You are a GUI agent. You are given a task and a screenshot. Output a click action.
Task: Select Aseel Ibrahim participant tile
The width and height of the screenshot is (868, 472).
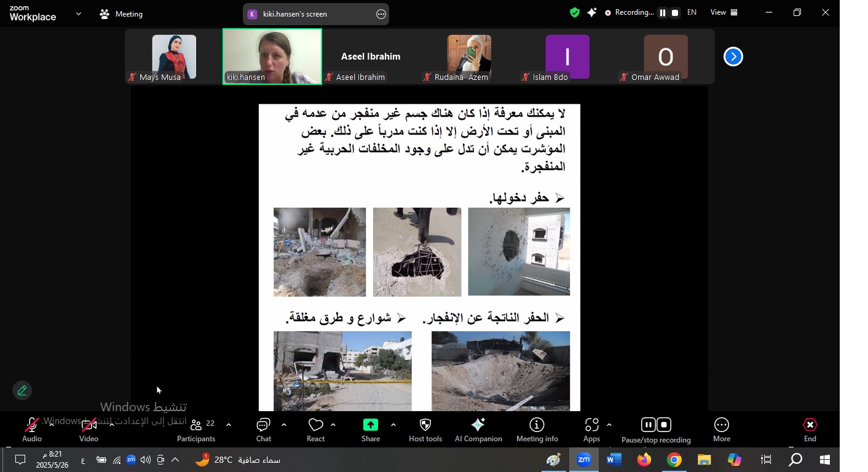[x=371, y=57]
